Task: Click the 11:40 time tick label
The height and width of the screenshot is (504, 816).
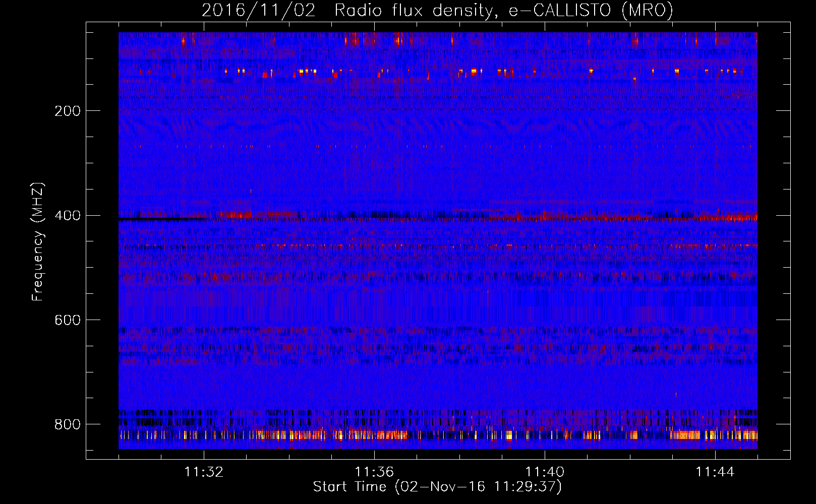Action: 545,472
